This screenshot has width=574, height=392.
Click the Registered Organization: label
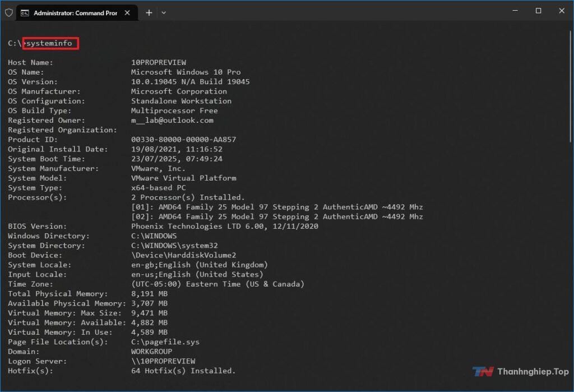[x=63, y=130]
